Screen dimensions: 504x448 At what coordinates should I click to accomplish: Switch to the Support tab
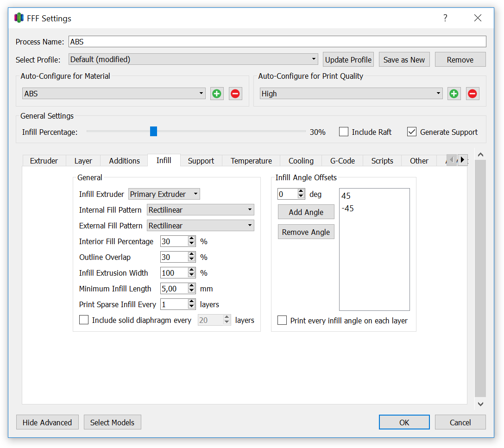click(201, 161)
